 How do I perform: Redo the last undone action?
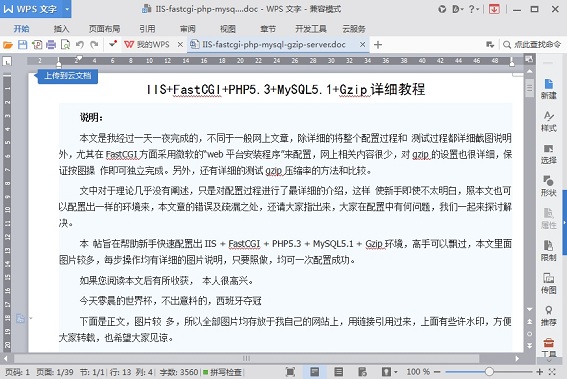point(94,45)
